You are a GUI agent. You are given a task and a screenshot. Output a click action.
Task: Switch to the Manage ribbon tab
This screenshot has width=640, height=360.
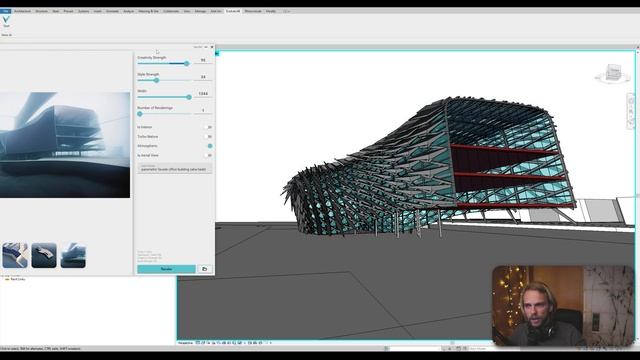pos(200,11)
